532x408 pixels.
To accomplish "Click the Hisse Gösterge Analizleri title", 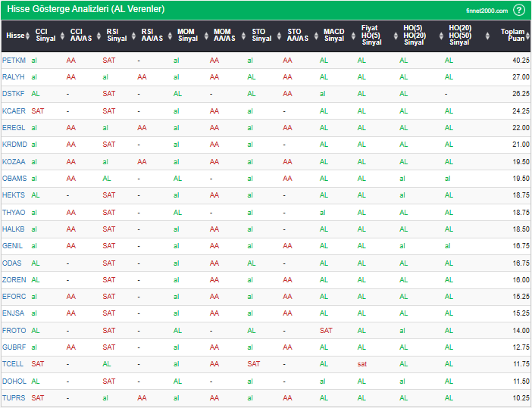I will pyautogui.click(x=86, y=10).
